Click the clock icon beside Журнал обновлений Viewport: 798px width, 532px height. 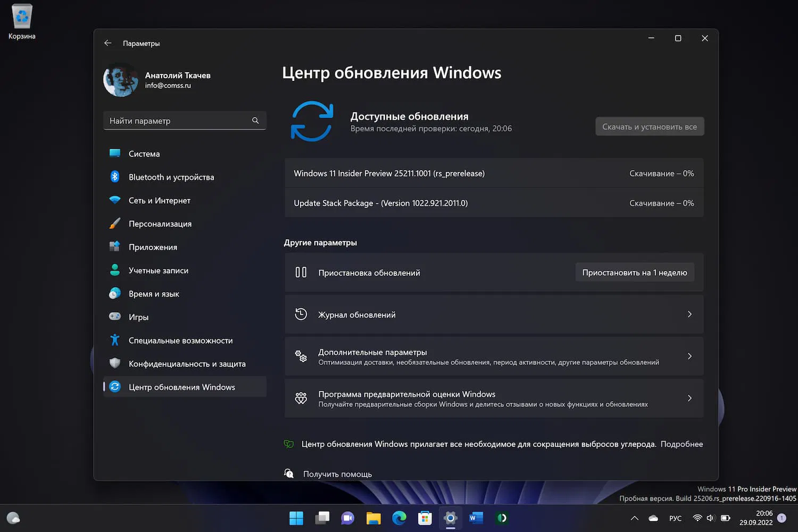point(301,314)
